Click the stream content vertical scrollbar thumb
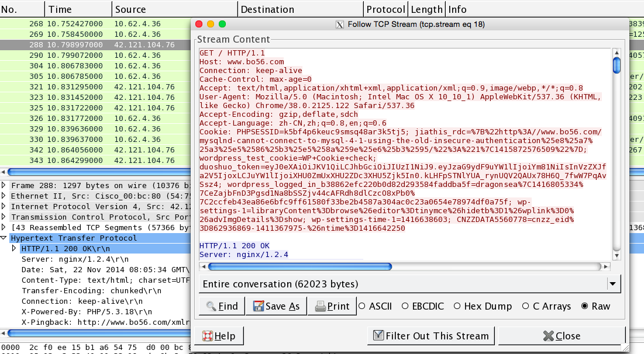Viewport: 644px width, 354px height. click(617, 64)
